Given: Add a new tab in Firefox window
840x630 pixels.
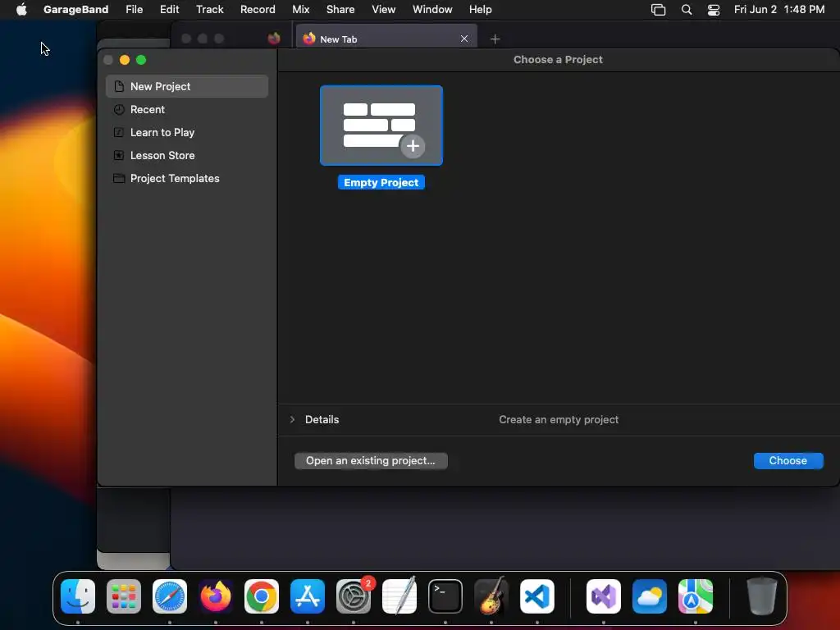Looking at the screenshot, I should [495, 39].
